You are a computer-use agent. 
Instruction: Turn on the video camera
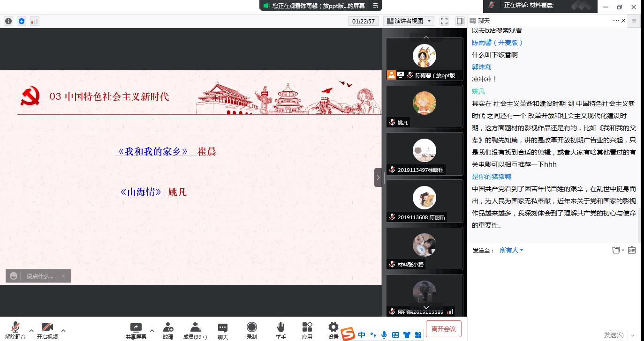pos(47,330)
